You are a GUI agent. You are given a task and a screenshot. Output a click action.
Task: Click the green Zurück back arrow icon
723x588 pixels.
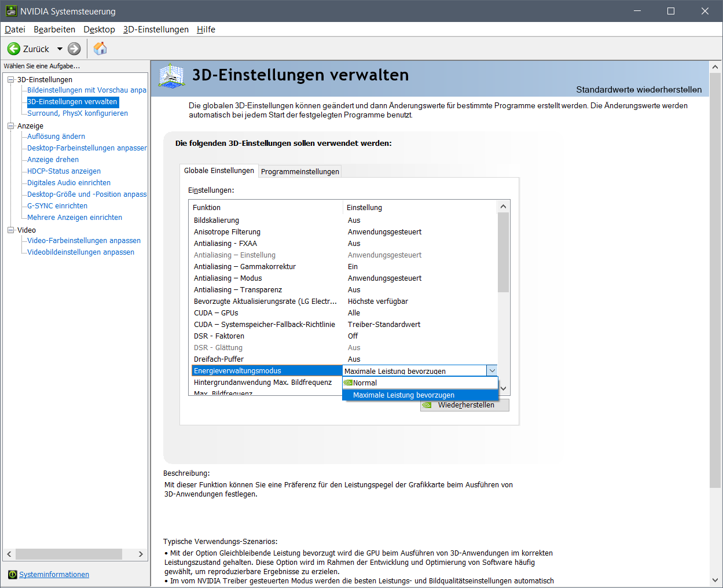pos(14,49)
